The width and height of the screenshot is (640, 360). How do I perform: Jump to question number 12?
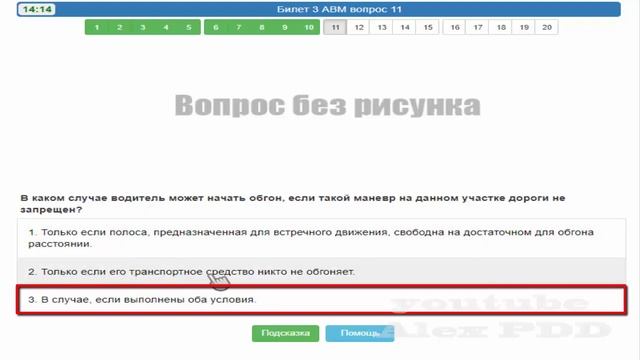pyautogui.click(x=359, y=27)
